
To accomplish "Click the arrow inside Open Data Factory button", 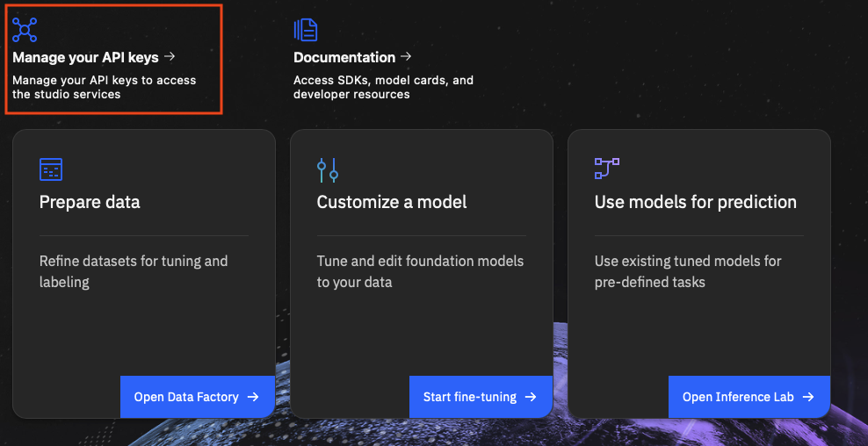I will point(253,397).
